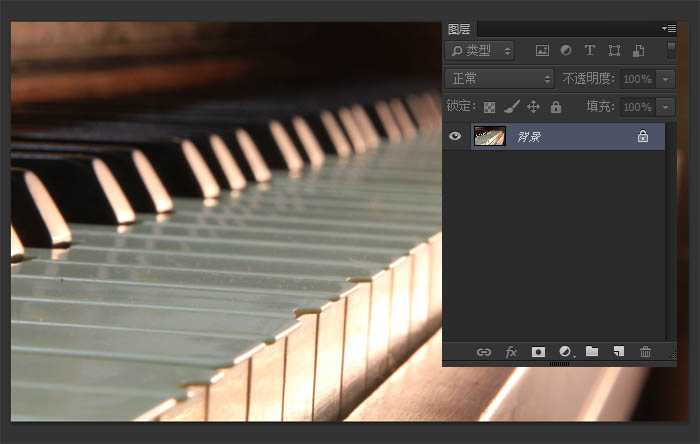The width and height of the screenshot is (700, 444).
Task: Toggle lock image pixels brush icon
Action: (x=511, y=107)
